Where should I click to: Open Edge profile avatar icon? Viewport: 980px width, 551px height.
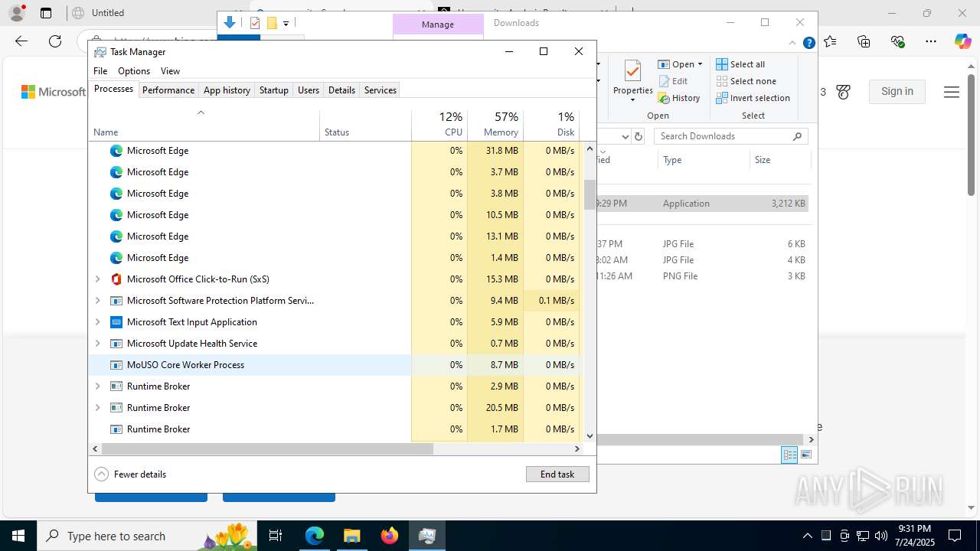[x=18, y=13]
